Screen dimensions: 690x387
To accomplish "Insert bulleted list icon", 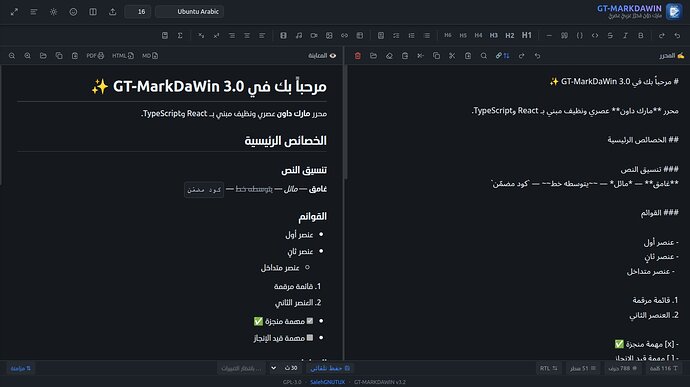I will (427, 35).
